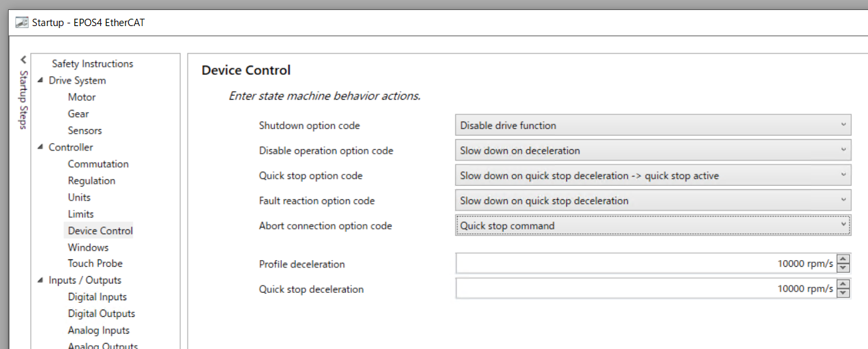This screenshot has width=868, height=349.
Task: Select Safety Instructions in the tree
Action: (x=93, y=64)
